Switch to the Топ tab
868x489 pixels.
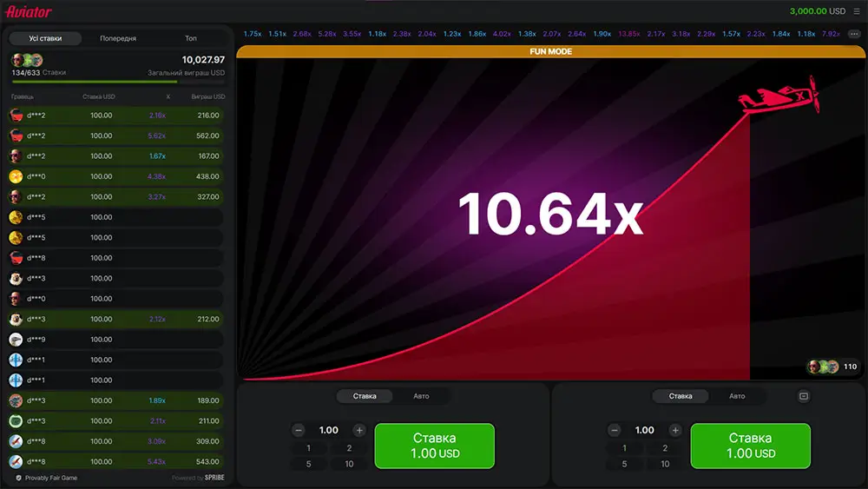(191, 38)
